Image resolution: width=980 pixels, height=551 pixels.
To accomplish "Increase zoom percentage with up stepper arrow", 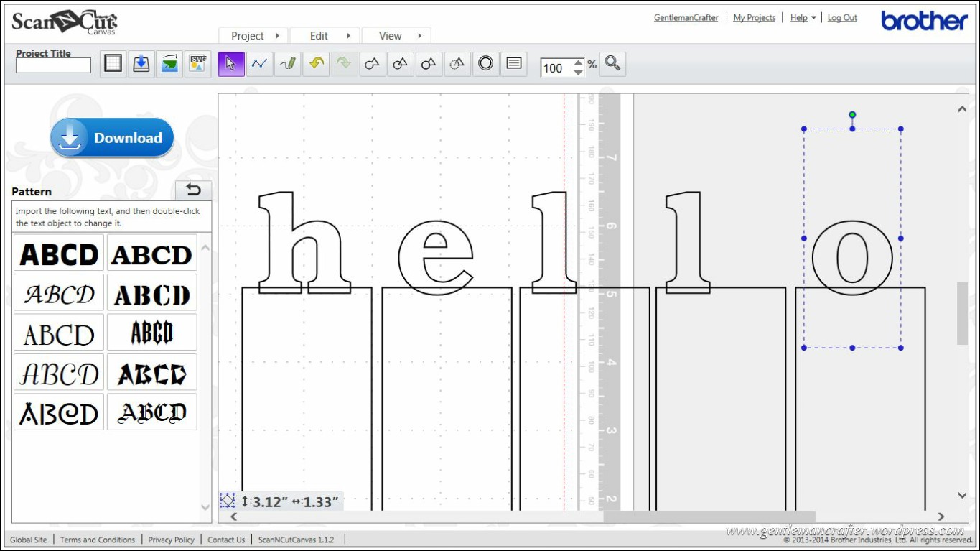I will 579,63.
